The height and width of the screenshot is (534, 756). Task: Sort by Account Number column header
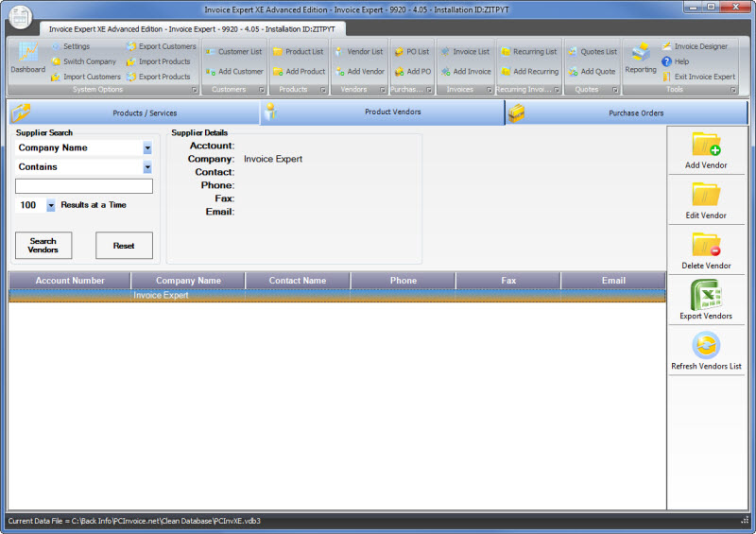point(70,281)
